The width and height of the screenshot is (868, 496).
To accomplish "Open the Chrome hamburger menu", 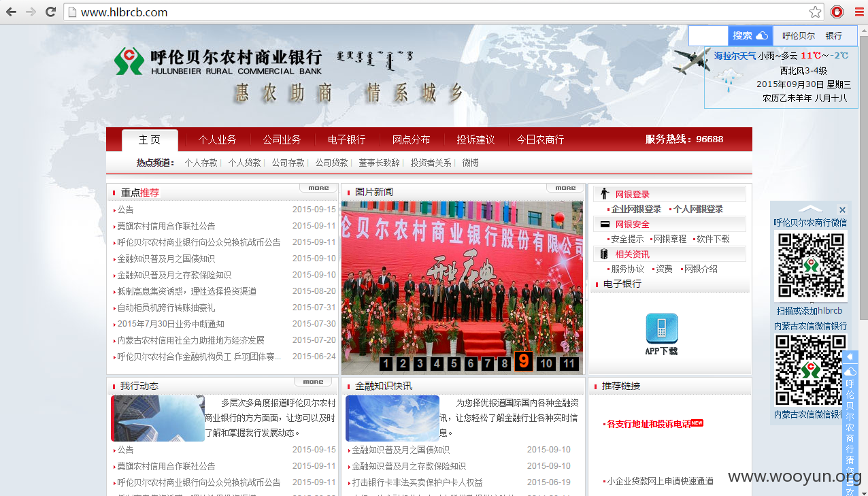I will click(x=858, y=12).
